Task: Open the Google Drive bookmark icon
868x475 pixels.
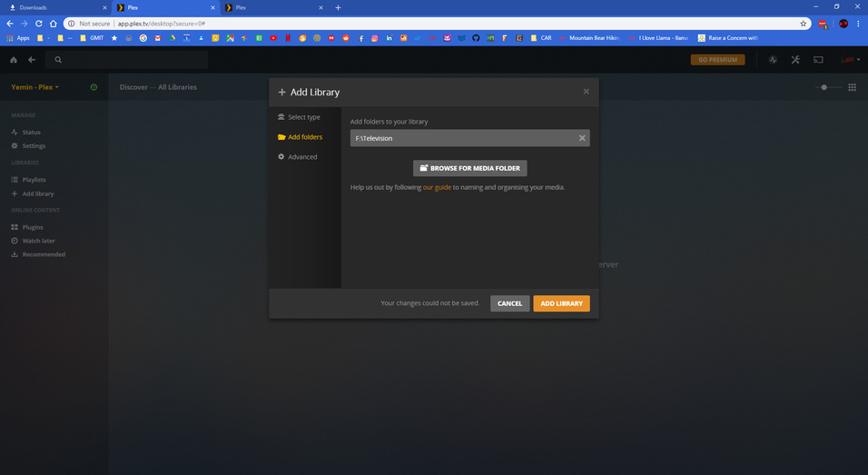Action: pyautogui.click(x=173, y=38)
